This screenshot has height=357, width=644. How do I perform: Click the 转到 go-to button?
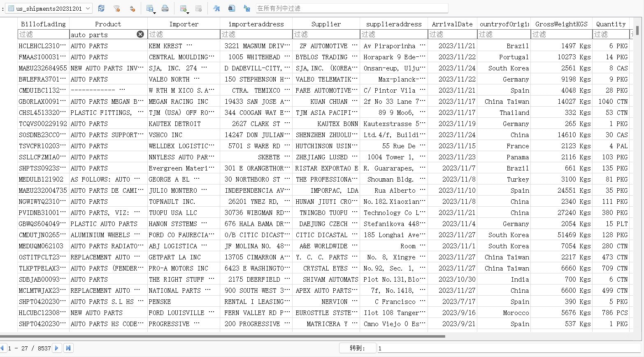click(x=357, y=348)
